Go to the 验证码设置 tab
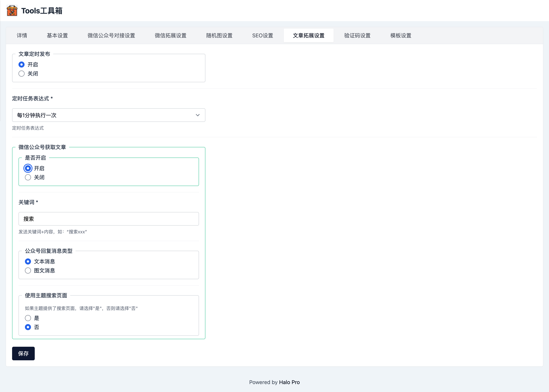Image resolution: width=549 pixels, height=392 pixels. 357,35
